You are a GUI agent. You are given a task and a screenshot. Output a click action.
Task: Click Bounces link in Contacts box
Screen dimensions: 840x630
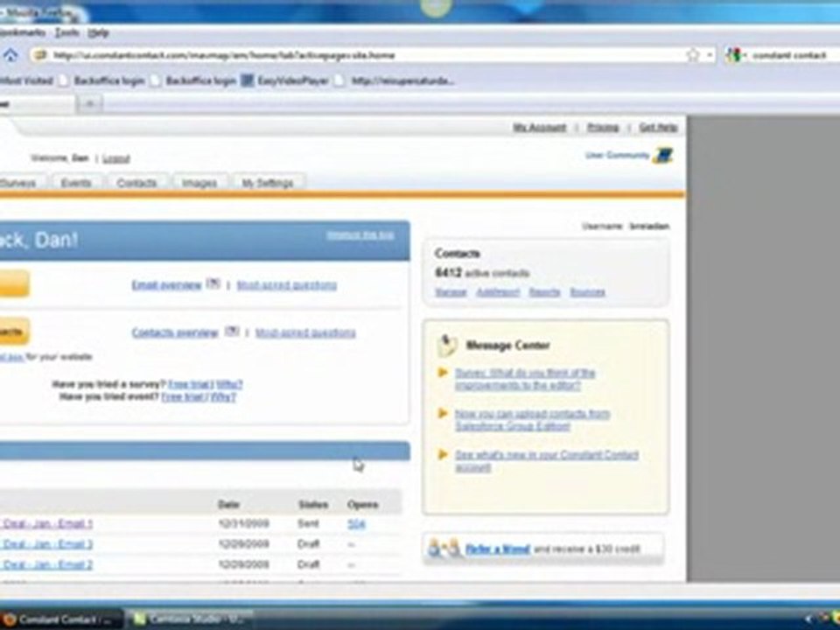[588, 292]
